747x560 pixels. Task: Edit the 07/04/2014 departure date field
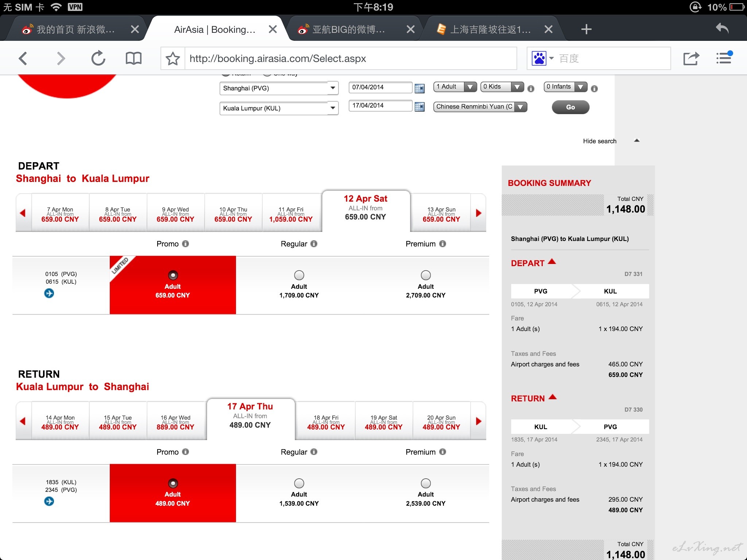(380, 87)
